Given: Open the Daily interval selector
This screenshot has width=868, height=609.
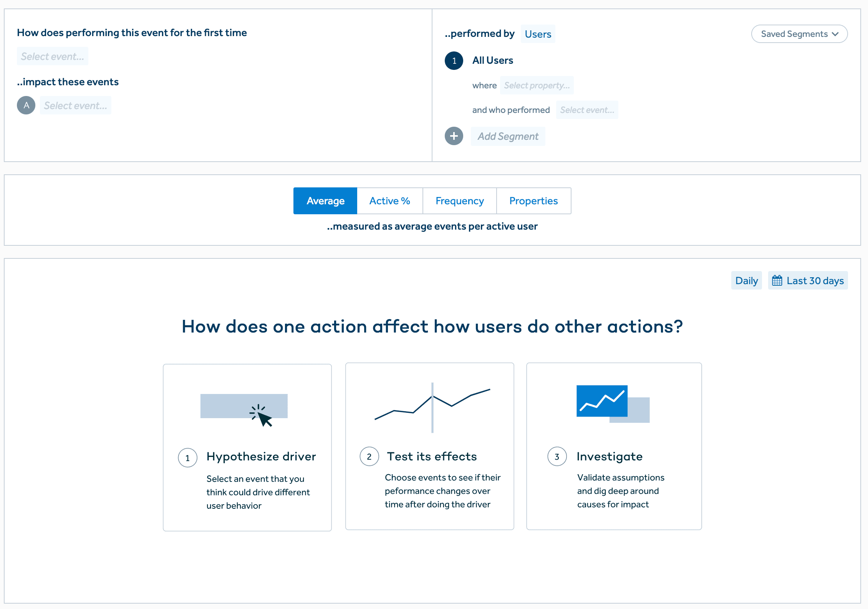Looking at the screenshot, I should click(x=746, y=280).
